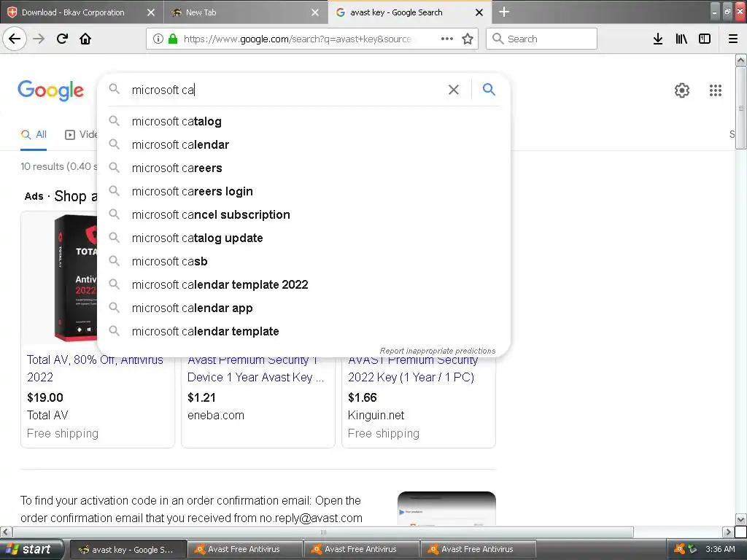The height and width of the screenshot is (560, 747).
Task: Click the blue Google search magnifier button
Action: coord(489,89)
